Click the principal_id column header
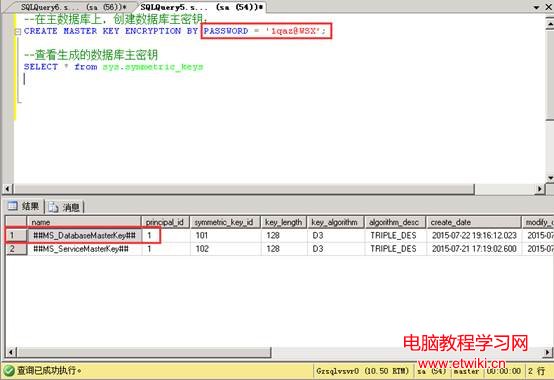The height and width of the screenshot is (380, 554). coord(165,222)
